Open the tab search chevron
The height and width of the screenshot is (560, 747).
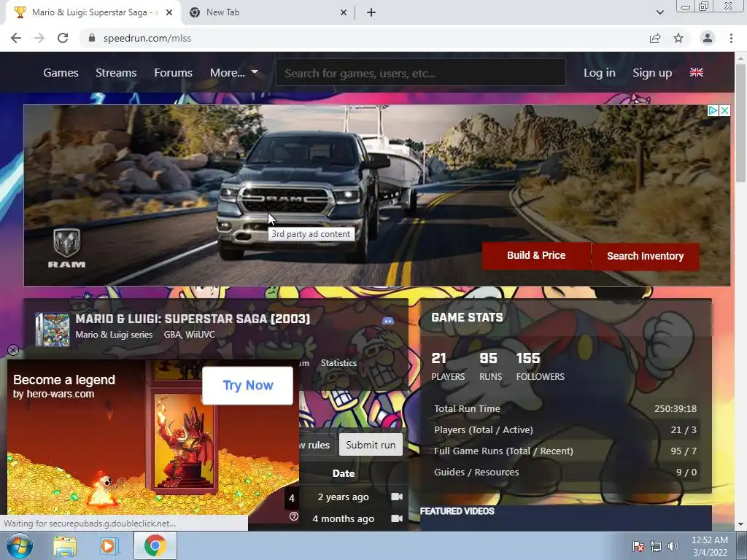click(659, 12)
